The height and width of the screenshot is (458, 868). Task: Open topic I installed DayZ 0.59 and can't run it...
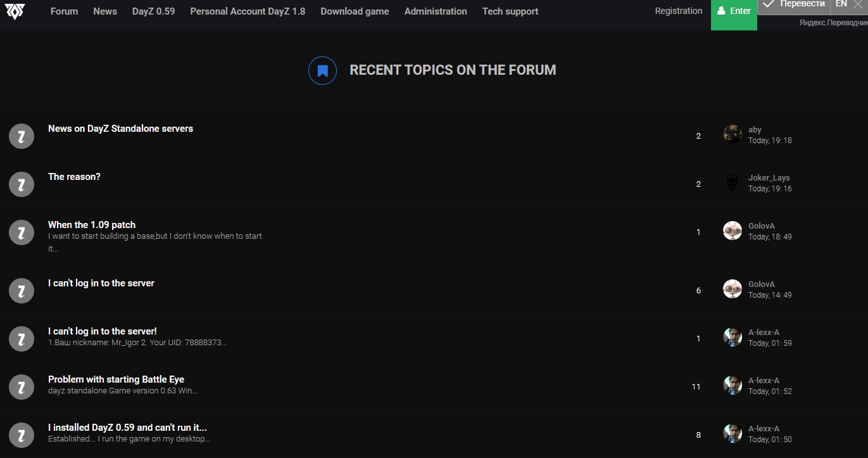pyautogui.click(x=127, y=428)
